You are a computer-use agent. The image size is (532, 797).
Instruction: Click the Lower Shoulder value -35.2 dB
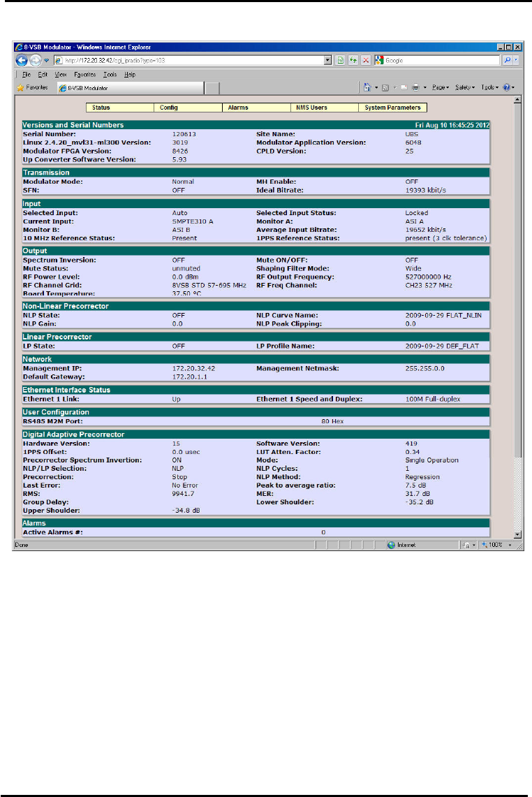click(419, 502)
